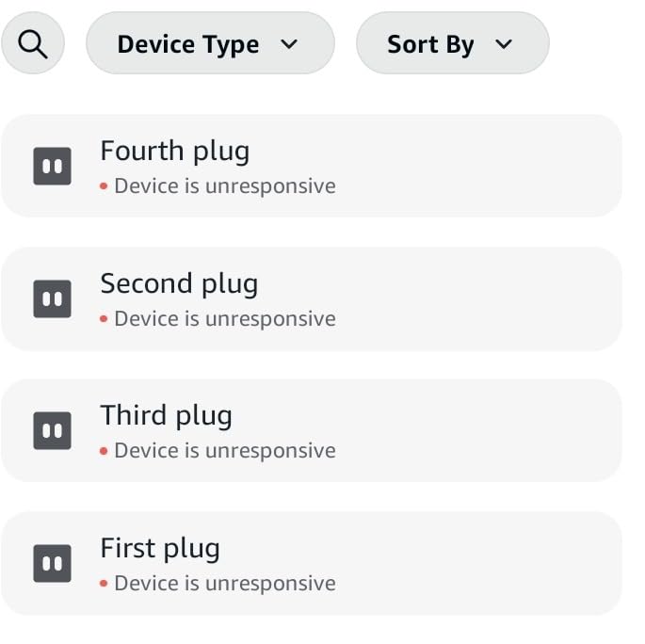The height and width of the screenshot is (644, 645).
Task: Click Second plug's unresponsive status text
Action: coord(225,319)
